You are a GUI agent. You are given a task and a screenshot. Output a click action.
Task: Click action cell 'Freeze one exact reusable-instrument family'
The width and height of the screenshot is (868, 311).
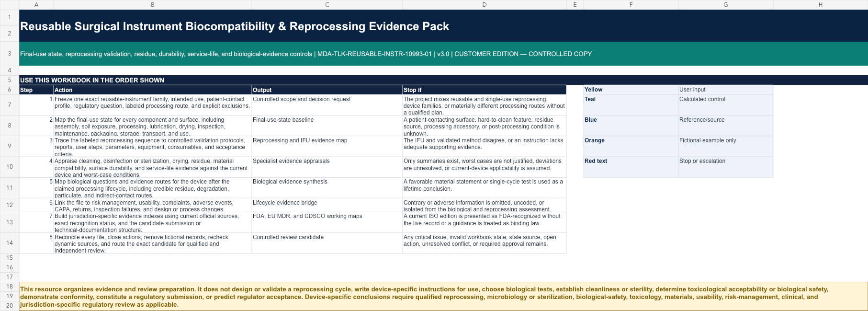coord(153,105)
